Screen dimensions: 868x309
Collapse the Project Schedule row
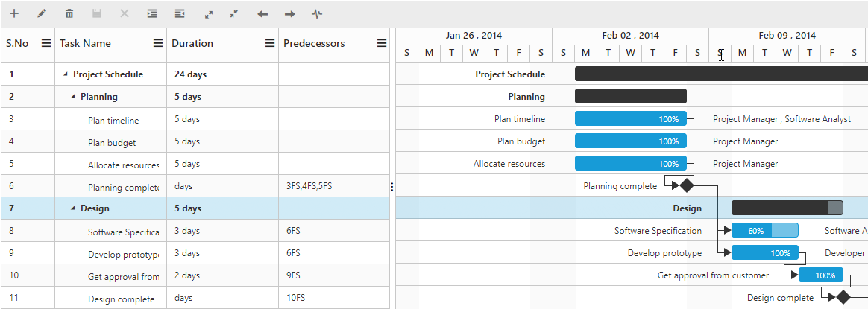click(66, 74)
